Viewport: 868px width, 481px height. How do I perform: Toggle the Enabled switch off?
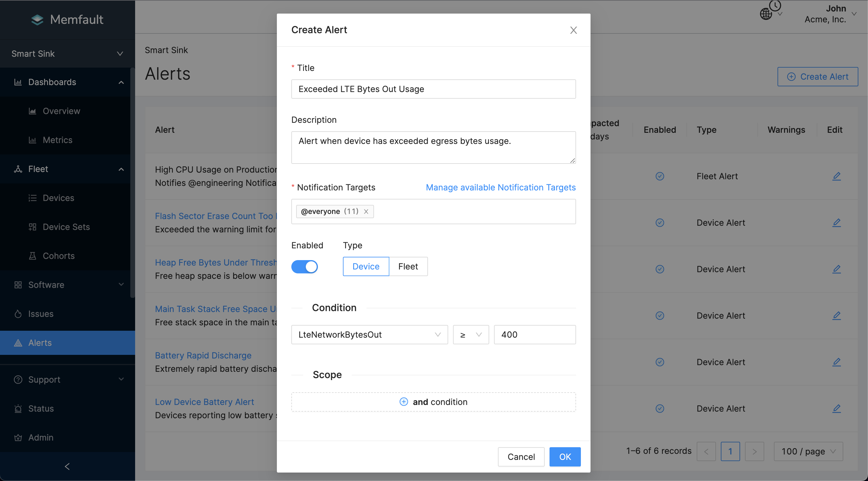(x=304, y=267)
